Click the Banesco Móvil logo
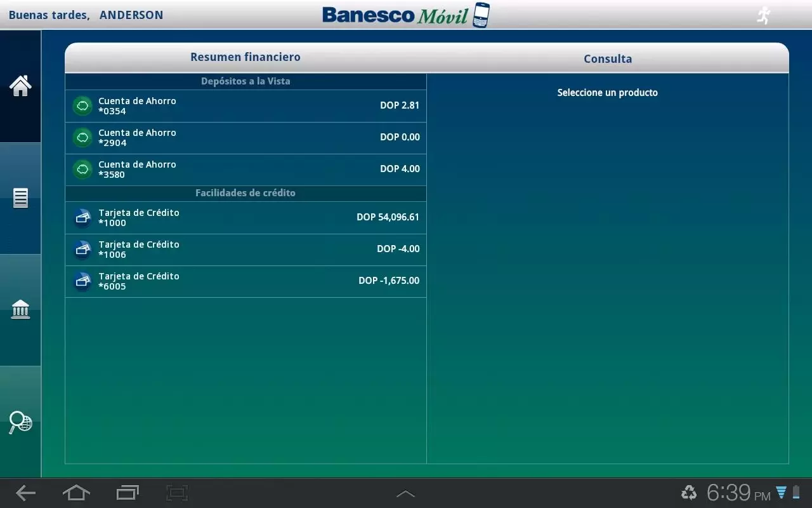Viewport: 812px width, 508px height. click(406, 15)
